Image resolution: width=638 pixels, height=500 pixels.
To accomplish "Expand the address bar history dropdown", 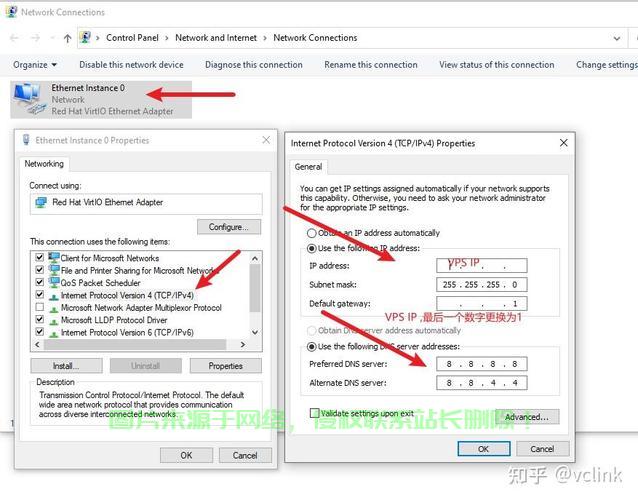I will pyautogui.click(x=617, y=38).
